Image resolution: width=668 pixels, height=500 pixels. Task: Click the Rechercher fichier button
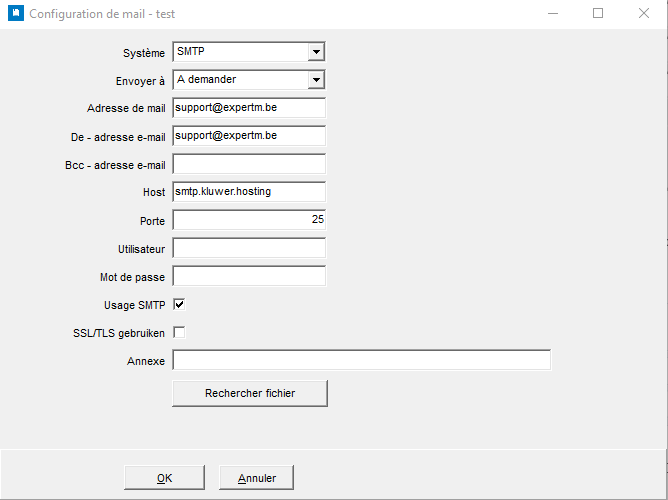[x=250, y=394]
